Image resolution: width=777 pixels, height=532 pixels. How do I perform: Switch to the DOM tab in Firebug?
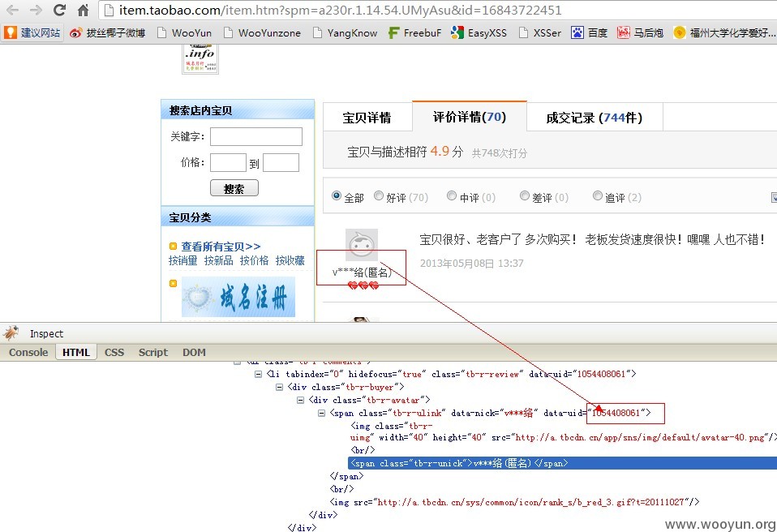coord(194,352)
